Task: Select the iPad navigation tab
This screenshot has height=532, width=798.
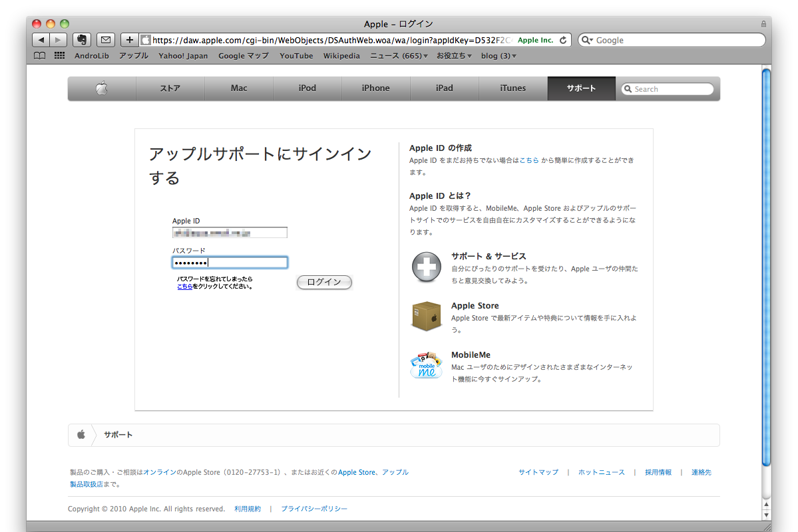Action: click(445, 88)
